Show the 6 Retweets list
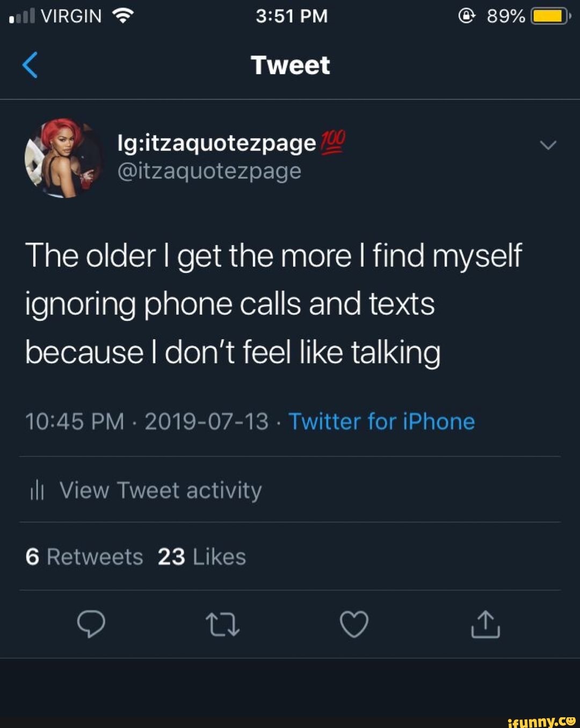 (x=84, y=557)
